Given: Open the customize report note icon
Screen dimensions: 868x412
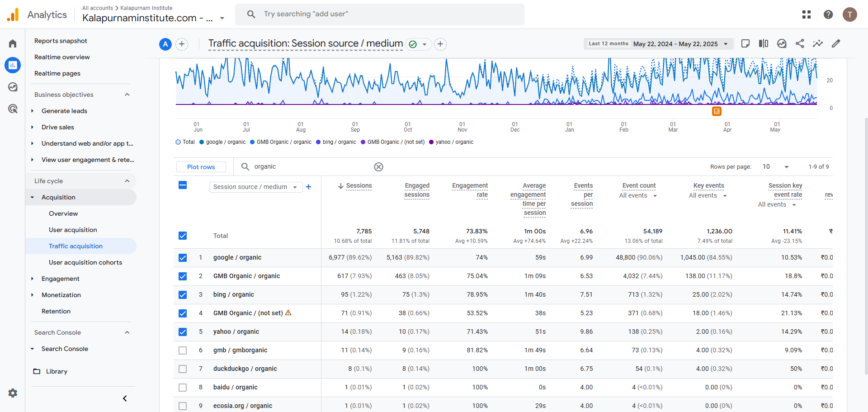Looking at the screenshot, I should tap(745, 43).
